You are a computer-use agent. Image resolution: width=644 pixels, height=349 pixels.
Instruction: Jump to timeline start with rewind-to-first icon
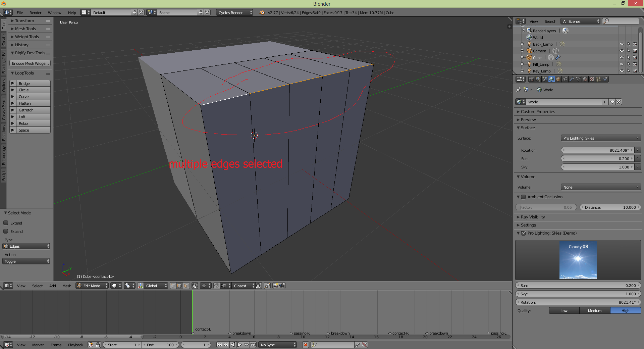[219, 345]
